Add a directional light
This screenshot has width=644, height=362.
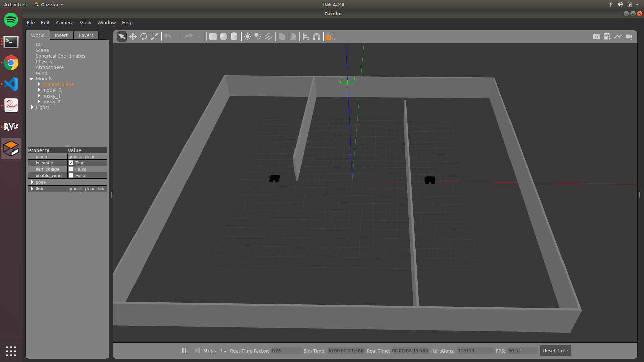click(269, 37)
